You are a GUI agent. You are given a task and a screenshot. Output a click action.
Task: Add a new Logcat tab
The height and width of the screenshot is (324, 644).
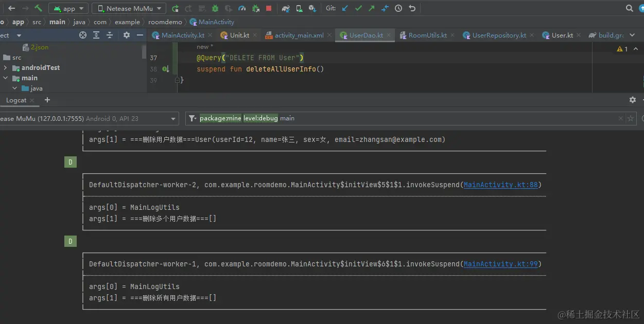47,100
